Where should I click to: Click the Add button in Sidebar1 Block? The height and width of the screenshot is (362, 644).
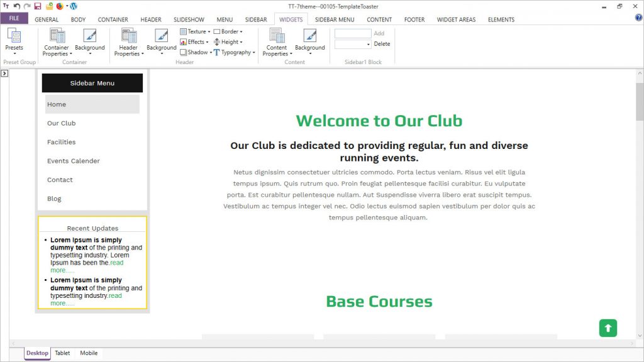[x=379, y=33]
